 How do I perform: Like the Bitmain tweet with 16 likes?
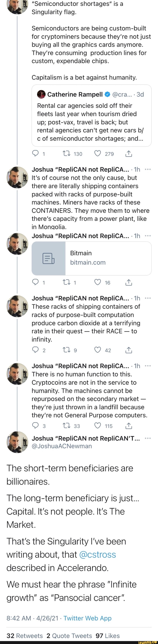(x=98, y=282)
